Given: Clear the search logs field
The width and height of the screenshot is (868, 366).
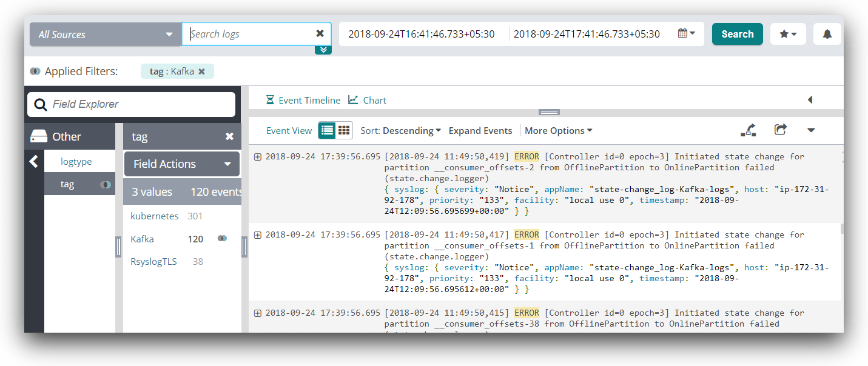Looking at the screenshot, I should click(320, 34).
